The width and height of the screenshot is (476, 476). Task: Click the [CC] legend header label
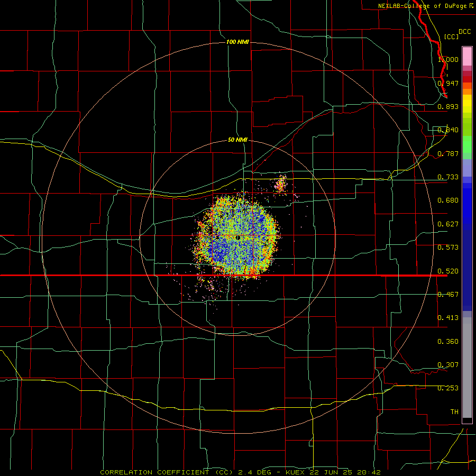(x=451, y=36)
